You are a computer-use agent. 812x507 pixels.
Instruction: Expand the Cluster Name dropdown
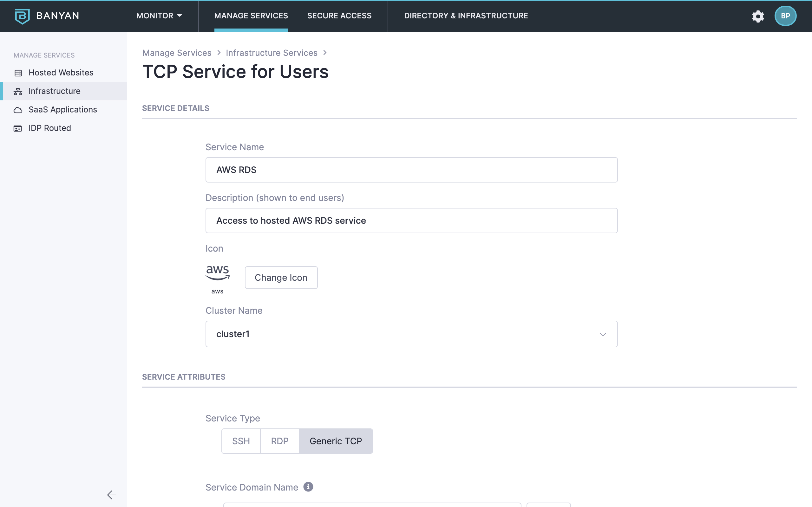411,334
